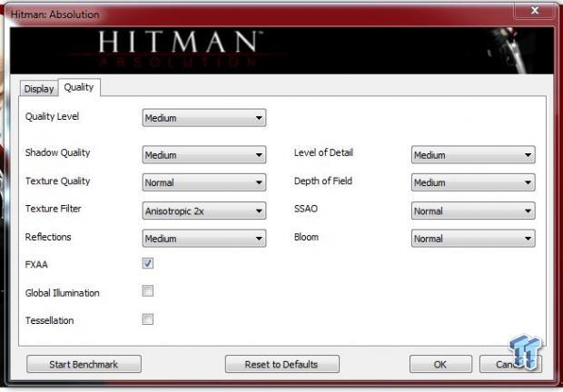Open the Bloom dropdown
The width and height of the screenshot is (563, 392).
click(473, 239)
